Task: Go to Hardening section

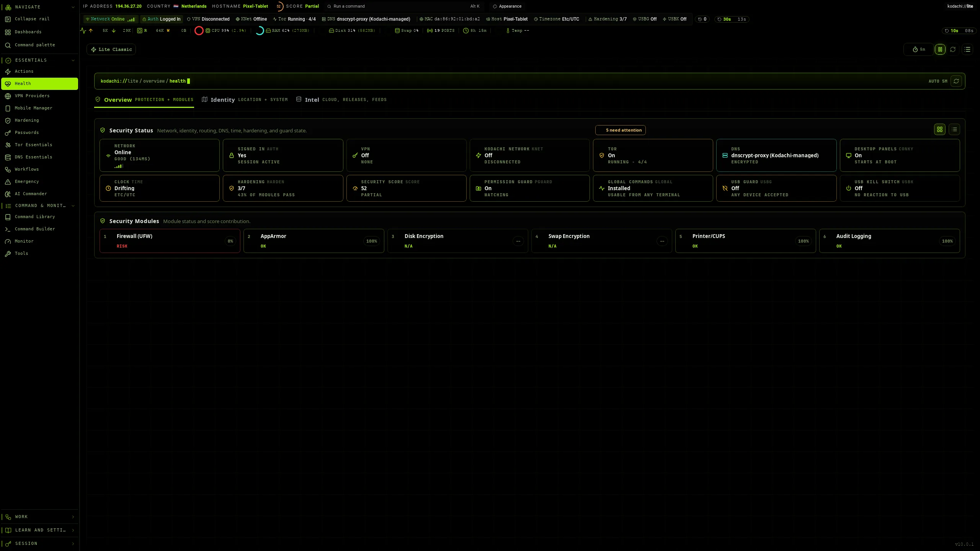Action: [40, 121]
